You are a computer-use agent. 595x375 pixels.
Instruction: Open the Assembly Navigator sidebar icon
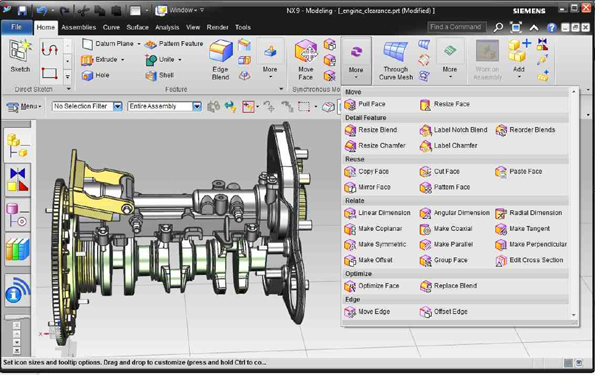pos(17,145)
